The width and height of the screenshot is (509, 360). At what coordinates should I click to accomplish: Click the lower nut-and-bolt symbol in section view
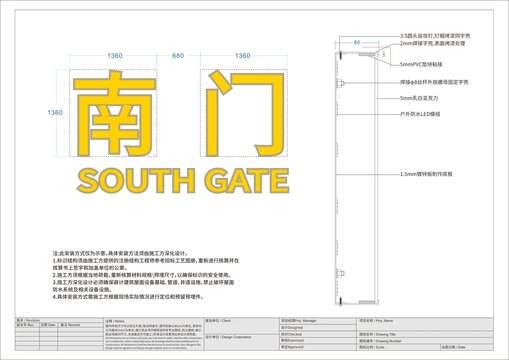[x=340, y=274]
